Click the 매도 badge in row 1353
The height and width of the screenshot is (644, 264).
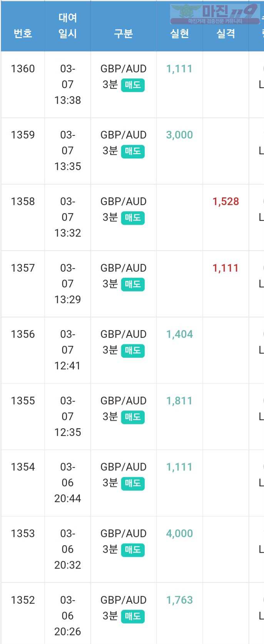(133, 550)
